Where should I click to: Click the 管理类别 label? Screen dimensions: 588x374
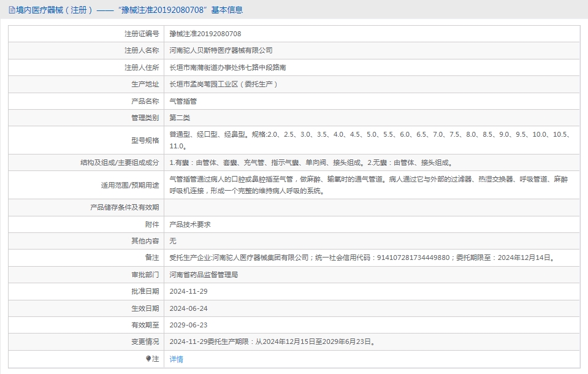145,118
